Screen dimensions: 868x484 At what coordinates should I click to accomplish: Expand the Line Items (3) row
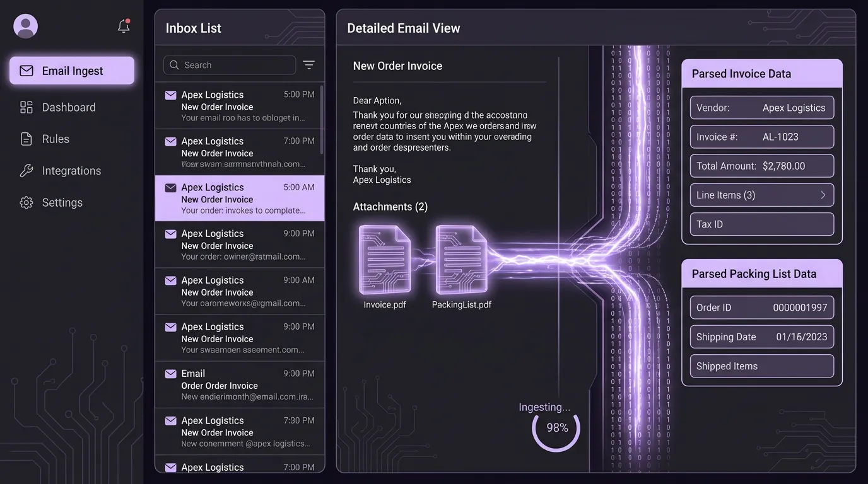pos(761,195)
